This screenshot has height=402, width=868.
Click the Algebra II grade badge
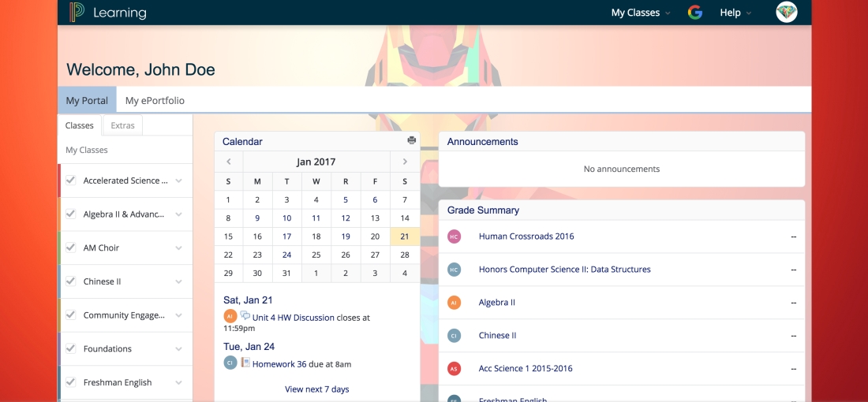tap(454, 303)
